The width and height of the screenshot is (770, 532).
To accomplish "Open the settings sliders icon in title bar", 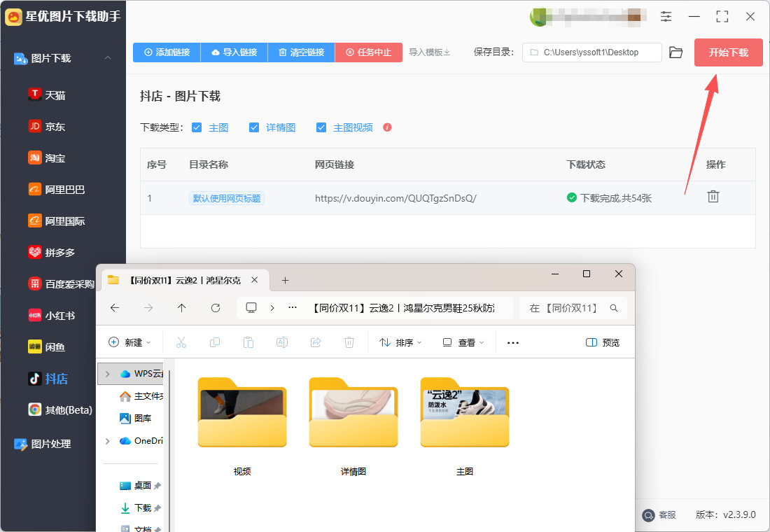I will [x=666, y=16].
